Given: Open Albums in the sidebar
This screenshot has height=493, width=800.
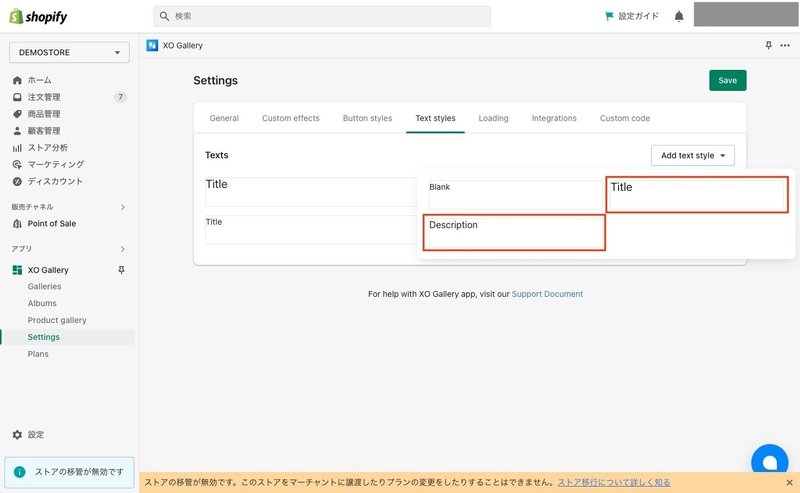Looking at the screenshot, I should [42, 304].
